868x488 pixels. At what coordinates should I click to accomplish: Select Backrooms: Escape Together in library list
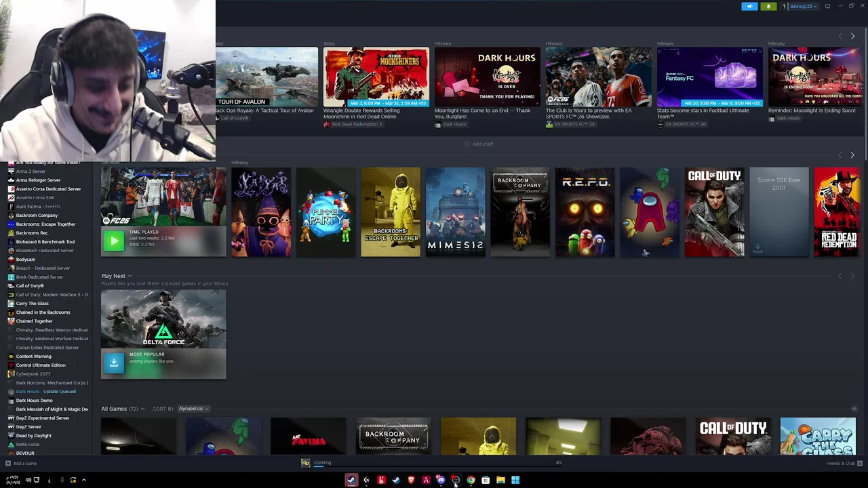click(x=45, y=224)
